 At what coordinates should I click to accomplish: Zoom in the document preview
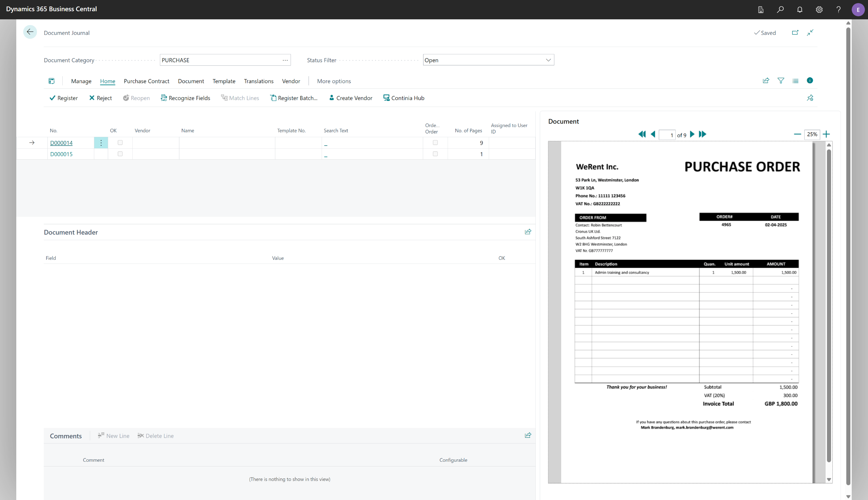click(x=826, y=134)
